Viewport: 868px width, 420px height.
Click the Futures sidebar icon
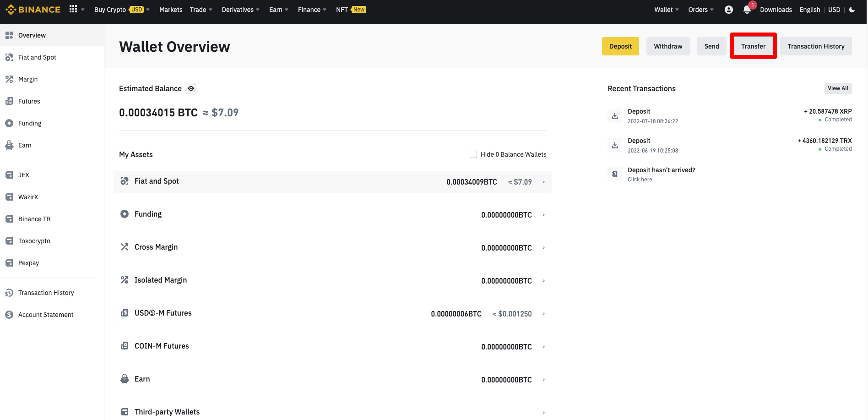click(9, 101)
